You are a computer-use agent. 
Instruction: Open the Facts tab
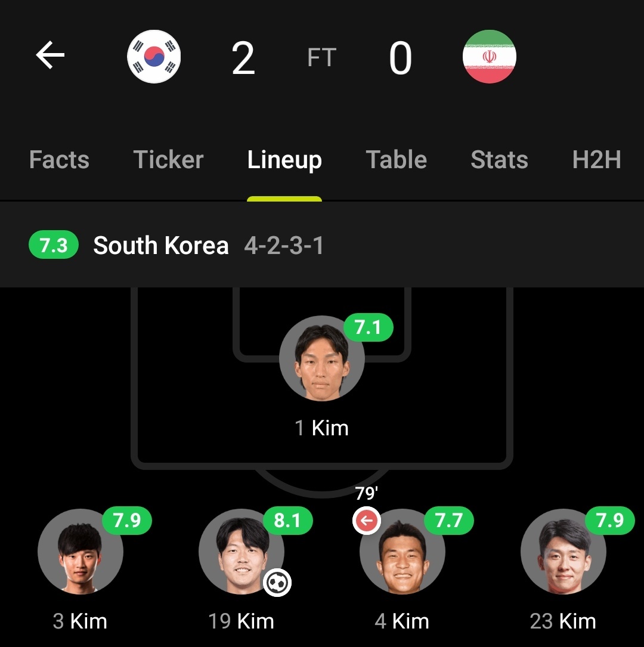pyautogui.click(x=59, y=160)
